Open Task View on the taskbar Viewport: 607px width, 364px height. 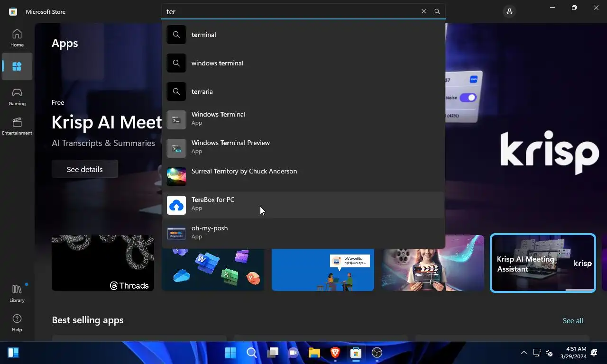point(273,353)
